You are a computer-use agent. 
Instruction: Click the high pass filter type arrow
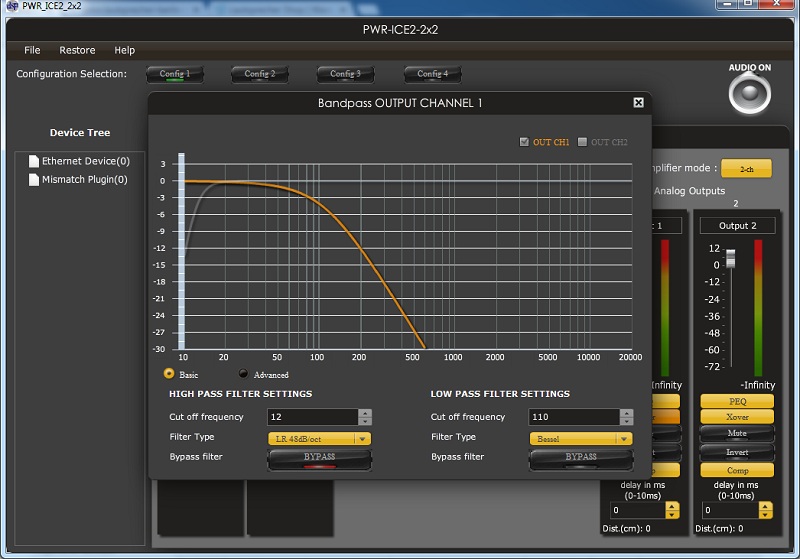click(362, 439)
